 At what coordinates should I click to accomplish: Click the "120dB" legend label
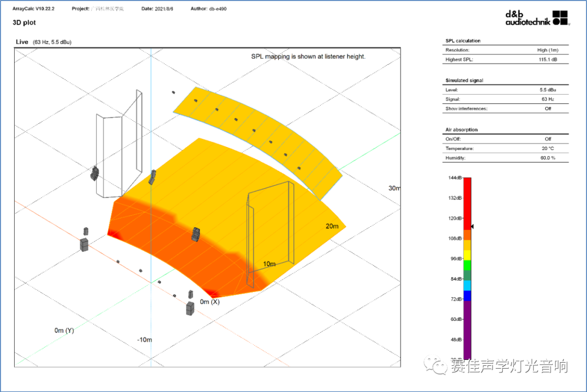coord(455,218)
